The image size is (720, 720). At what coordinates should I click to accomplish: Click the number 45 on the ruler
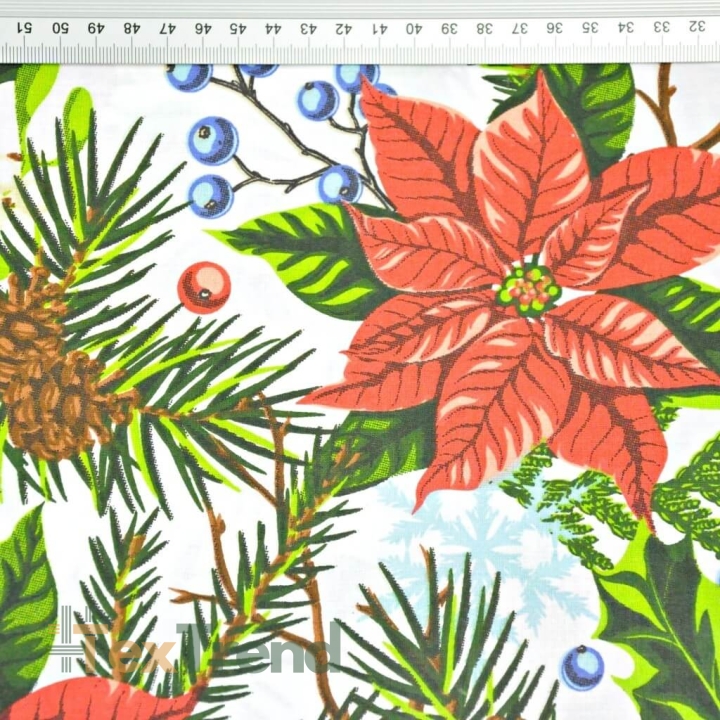238,28
